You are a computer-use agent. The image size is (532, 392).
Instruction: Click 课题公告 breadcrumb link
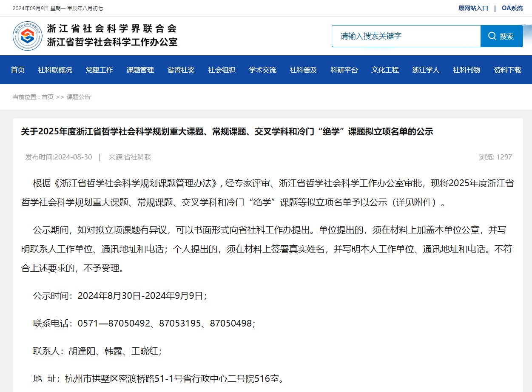[x=78, y=97]
